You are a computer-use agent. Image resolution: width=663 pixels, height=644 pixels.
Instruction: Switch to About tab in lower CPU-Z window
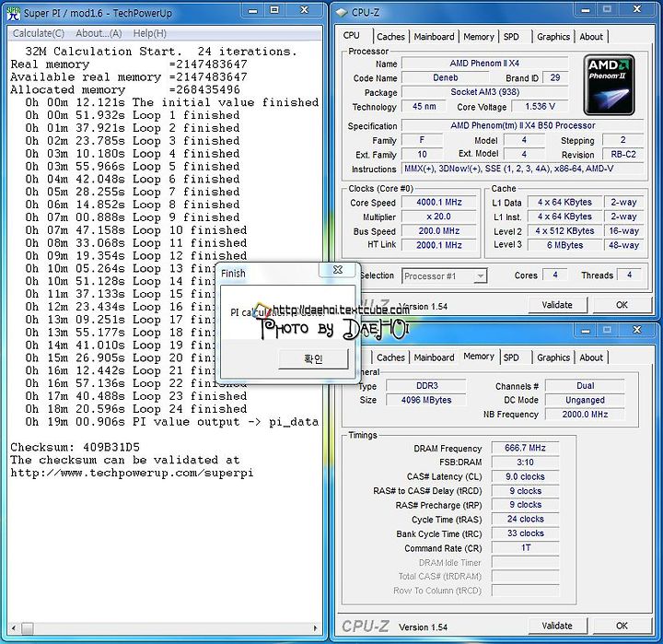pos(591,357)
